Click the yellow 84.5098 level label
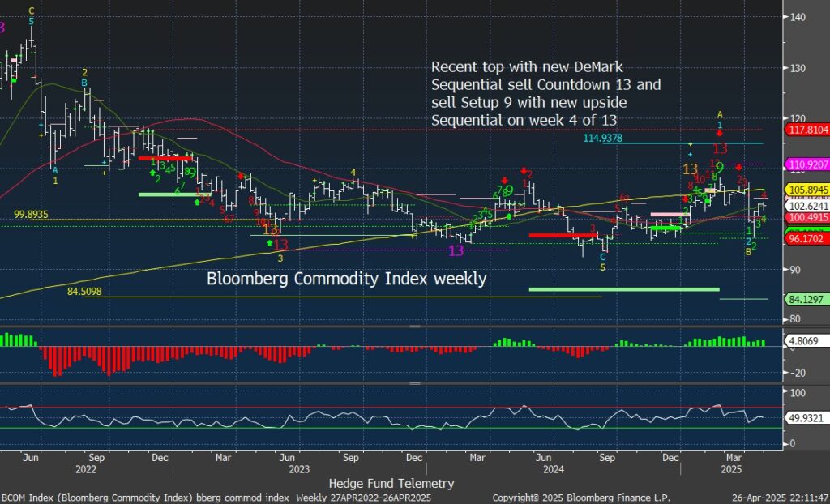The image size is (830, 504). coord(84,292)
